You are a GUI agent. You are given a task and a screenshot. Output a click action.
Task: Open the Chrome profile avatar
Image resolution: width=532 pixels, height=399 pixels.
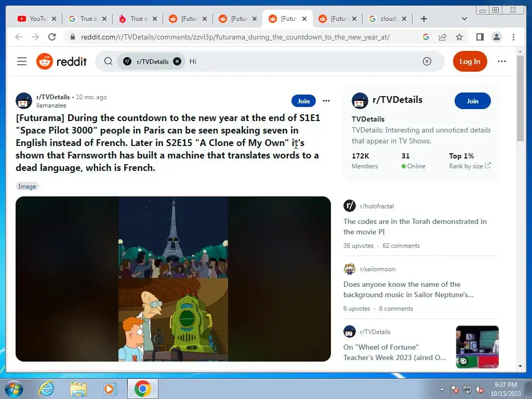(x=496, y=37)
